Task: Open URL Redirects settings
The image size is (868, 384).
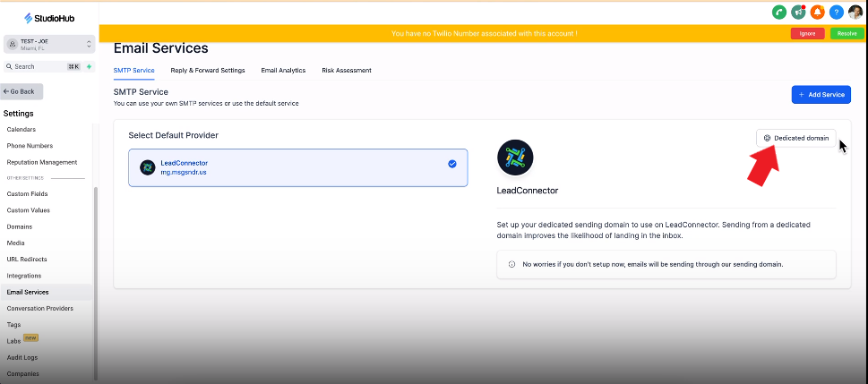Action: pos(27,259)
